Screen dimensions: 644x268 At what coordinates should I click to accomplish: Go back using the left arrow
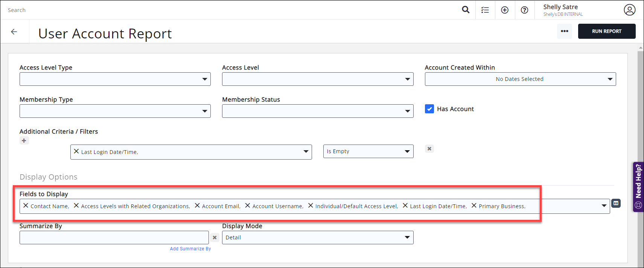click(x=14, y=32)
